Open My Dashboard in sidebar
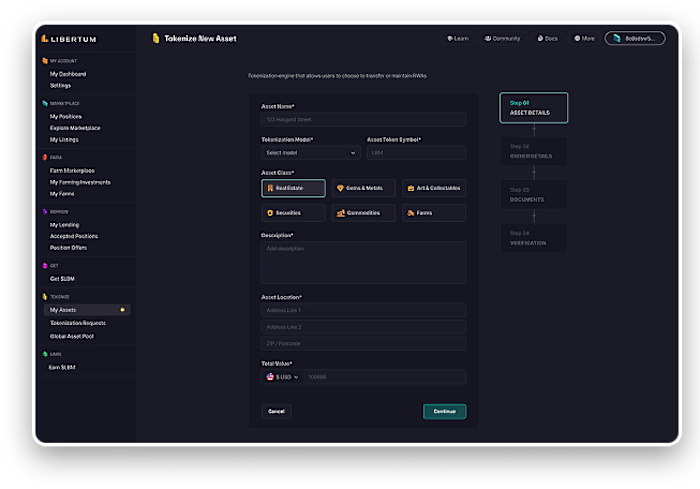The image size is (700, 489). point(68,74)
